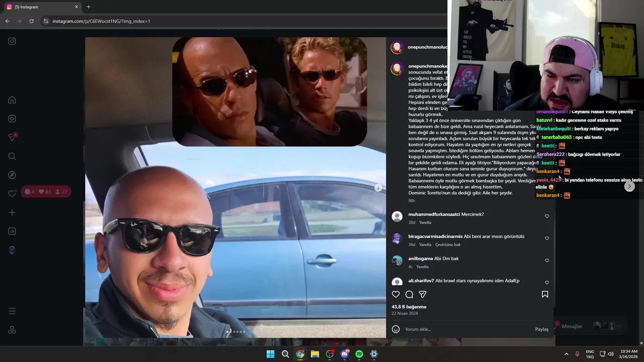
Task: Click in the Yorum ekle comment field
Action: (x=468, y=329)
